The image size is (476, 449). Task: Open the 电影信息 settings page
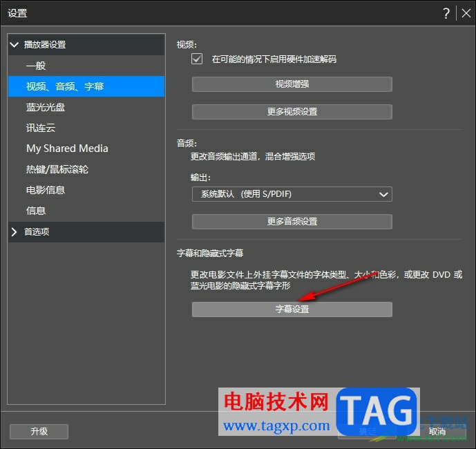tap(86, 190)
